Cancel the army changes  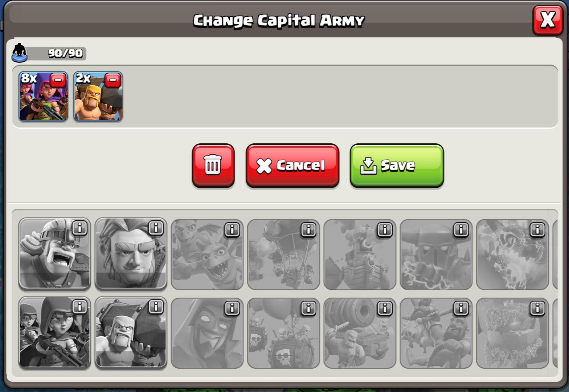click(292, 166)
